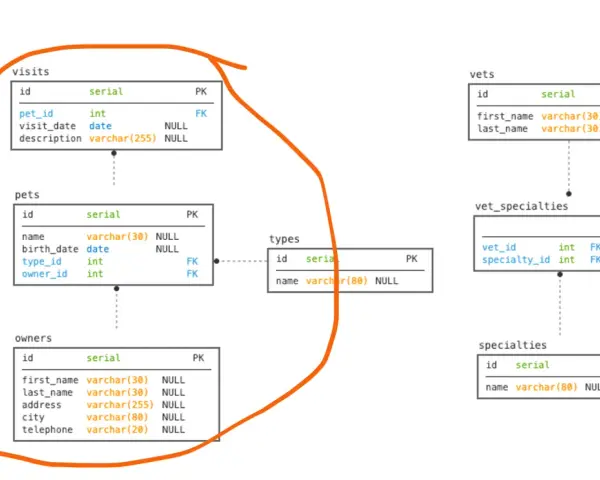Click connector dot below visits table
600x480 pixels.
[114, 153]
